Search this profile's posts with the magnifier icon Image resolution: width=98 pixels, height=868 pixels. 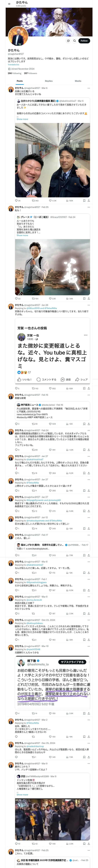pyautogui.click(x=74, y=41)
